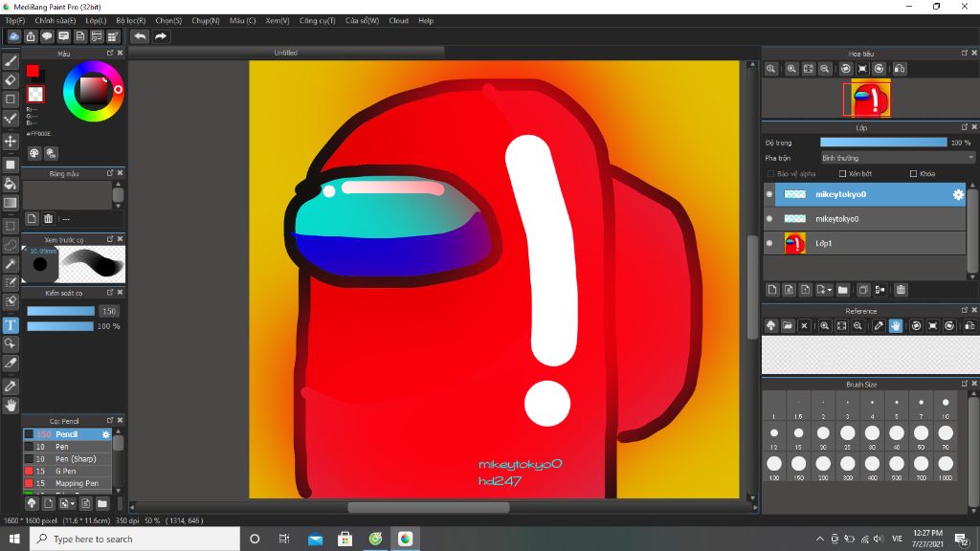Zoom in on the navigator panel

pos(791,69)
